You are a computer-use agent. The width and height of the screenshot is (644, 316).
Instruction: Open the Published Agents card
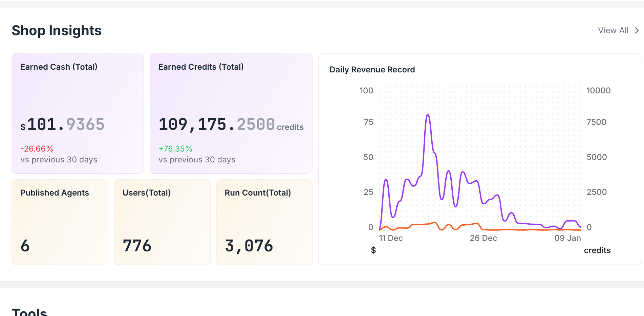[x=60, y=222]
